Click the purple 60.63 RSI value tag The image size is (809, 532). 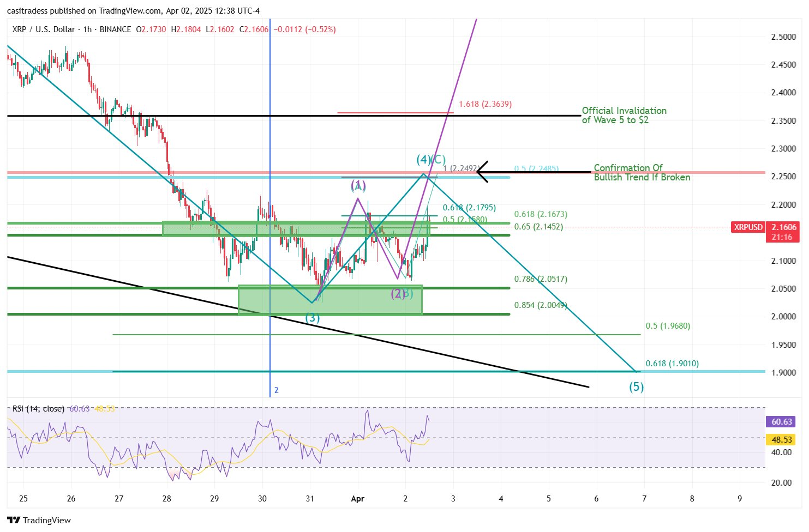coord(781,422)
